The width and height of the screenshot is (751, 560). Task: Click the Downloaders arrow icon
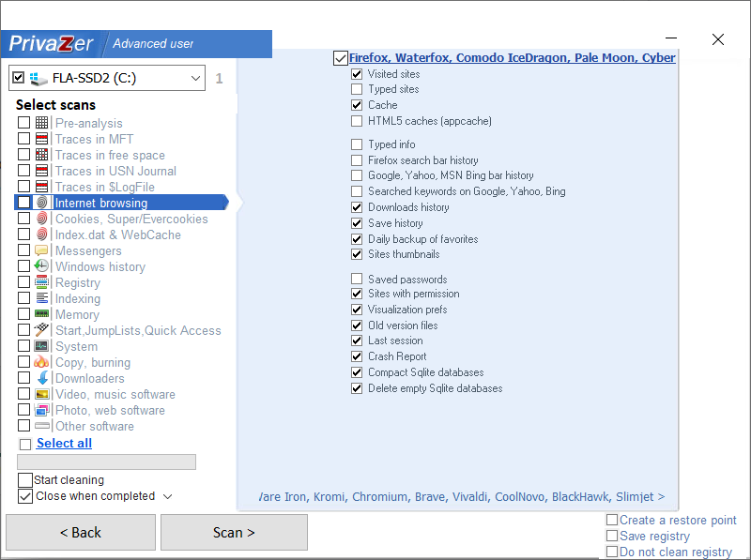(42, 378)
